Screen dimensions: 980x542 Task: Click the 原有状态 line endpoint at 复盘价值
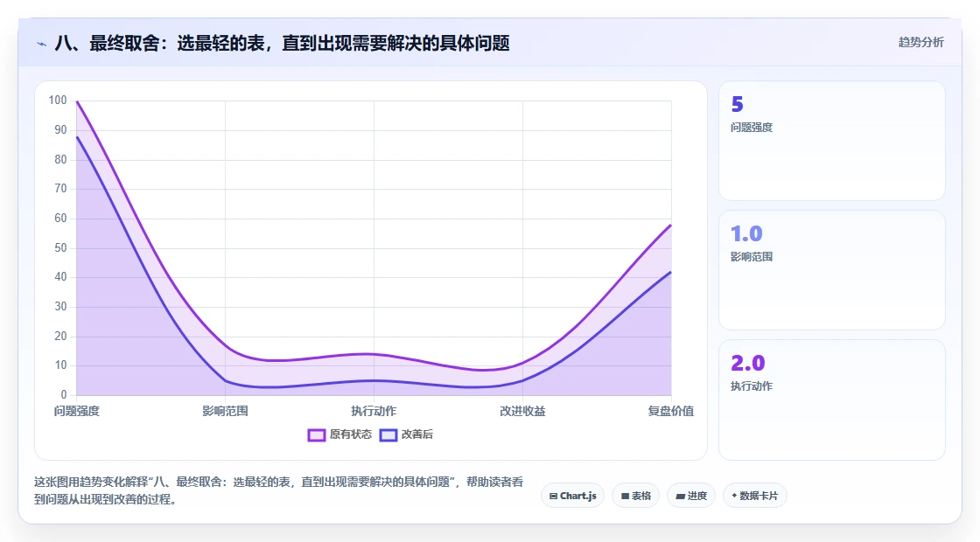click(670, 225)
